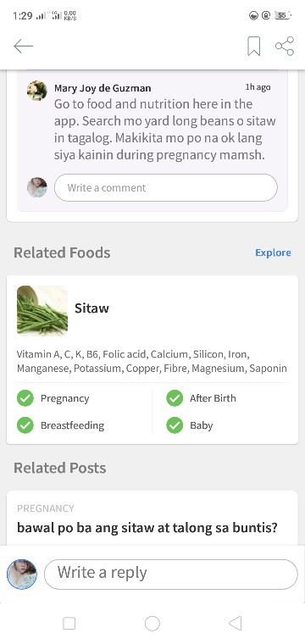Tap the Android back triangle

click(x=236, y=624)
